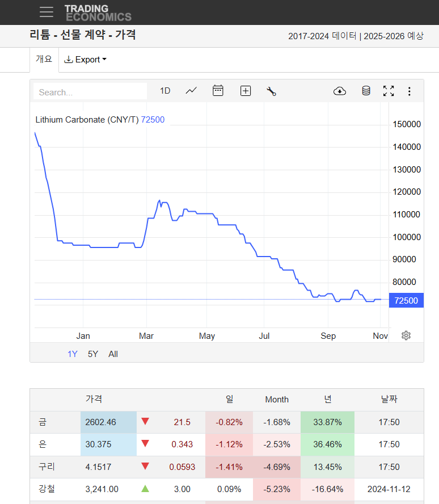Click the 72500 current price label
Viewport: 439px width, 504px height.
point(406,301)
